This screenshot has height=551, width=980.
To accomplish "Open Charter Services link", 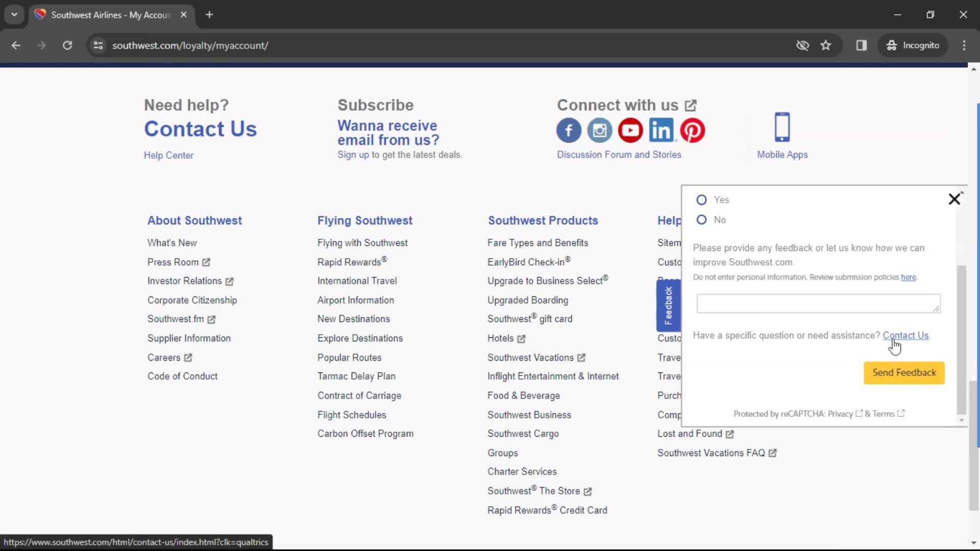I will pyautogui.click(x=522, y=472).
